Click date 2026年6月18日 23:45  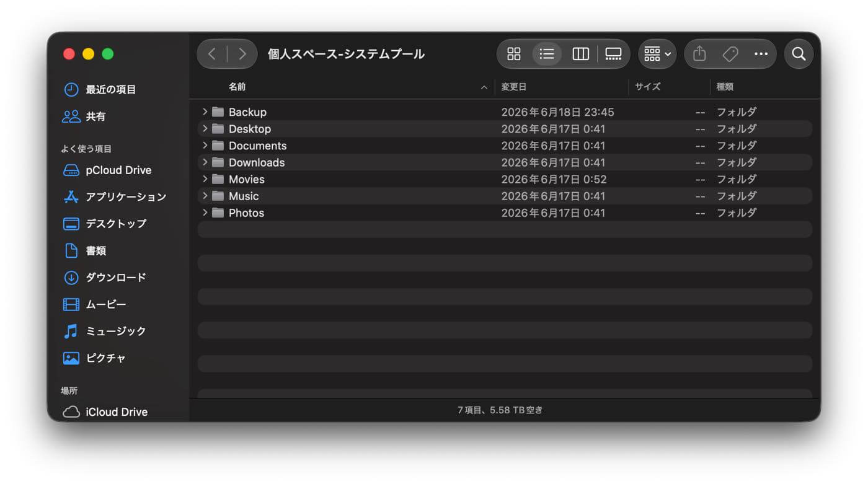click(557, 112)
